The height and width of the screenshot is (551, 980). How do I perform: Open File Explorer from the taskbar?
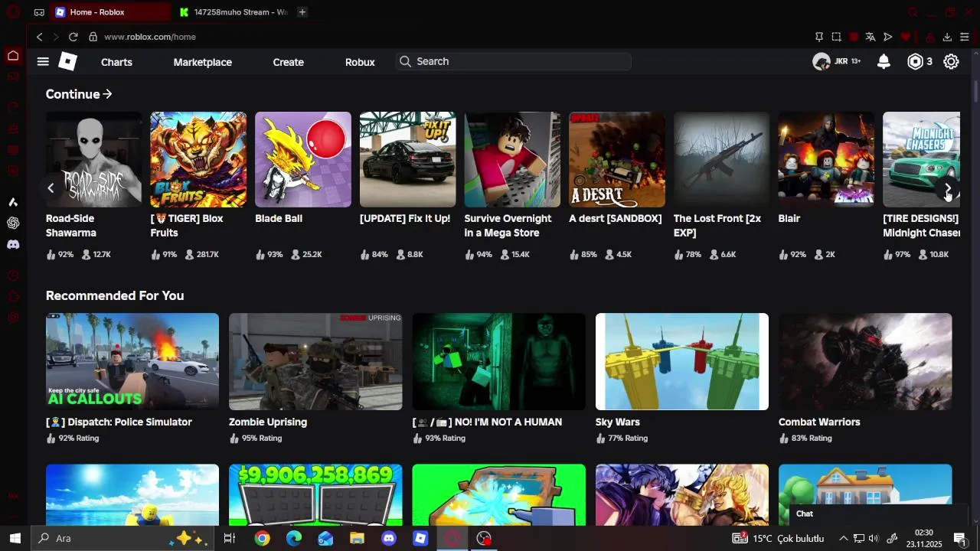(x=358, y=539)
